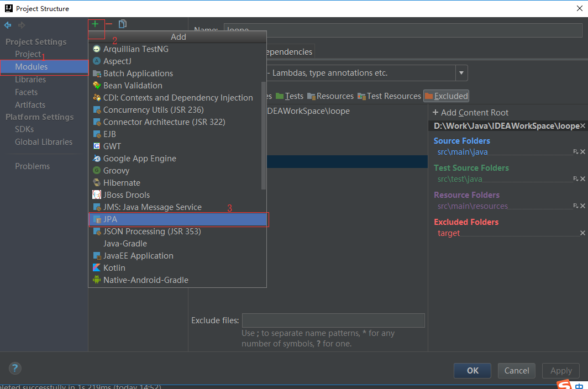Toggle the Excluded folder marker
588x389 pixels.
click(x=447, y=96)
